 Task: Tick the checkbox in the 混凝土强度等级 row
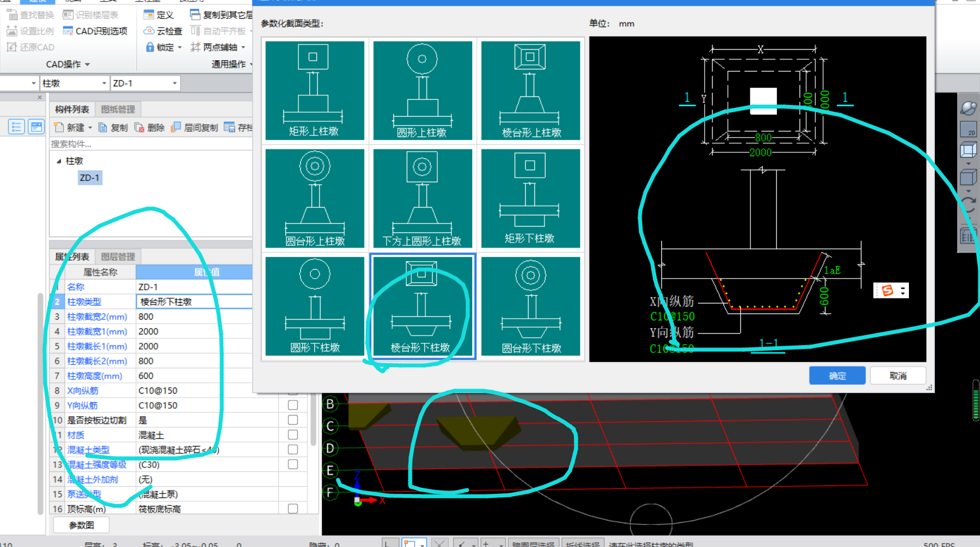pyautogui.click(x=293, y=464)
